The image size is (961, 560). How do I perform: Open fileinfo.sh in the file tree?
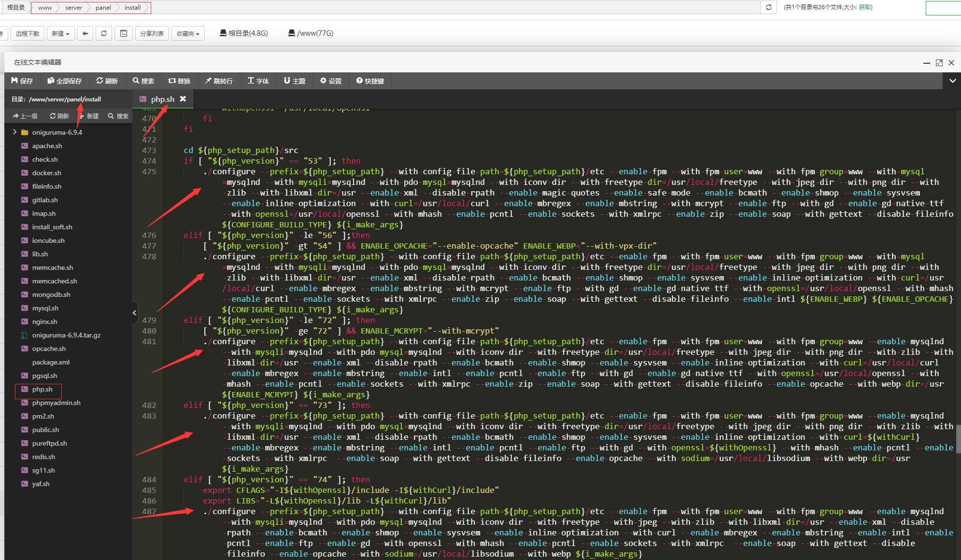coord(47,186)
